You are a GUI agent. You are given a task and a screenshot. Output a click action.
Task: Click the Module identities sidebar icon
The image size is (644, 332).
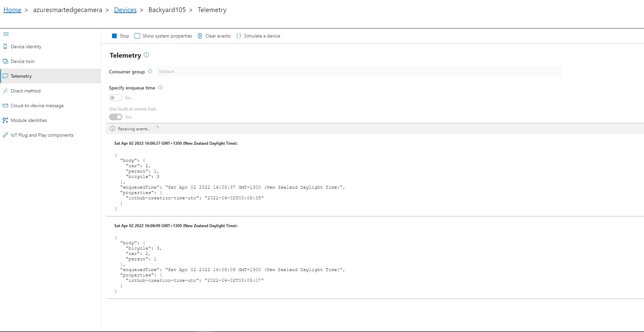[x=5, y=120]
